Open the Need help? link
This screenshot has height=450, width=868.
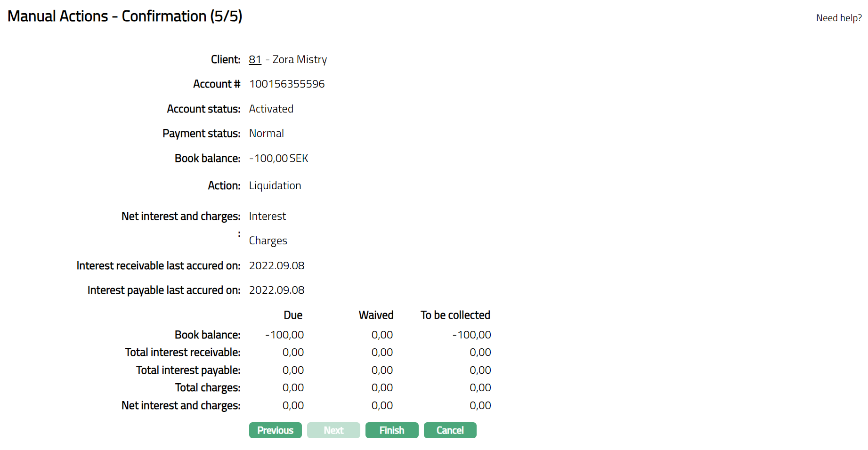click(x=838, y=18)
